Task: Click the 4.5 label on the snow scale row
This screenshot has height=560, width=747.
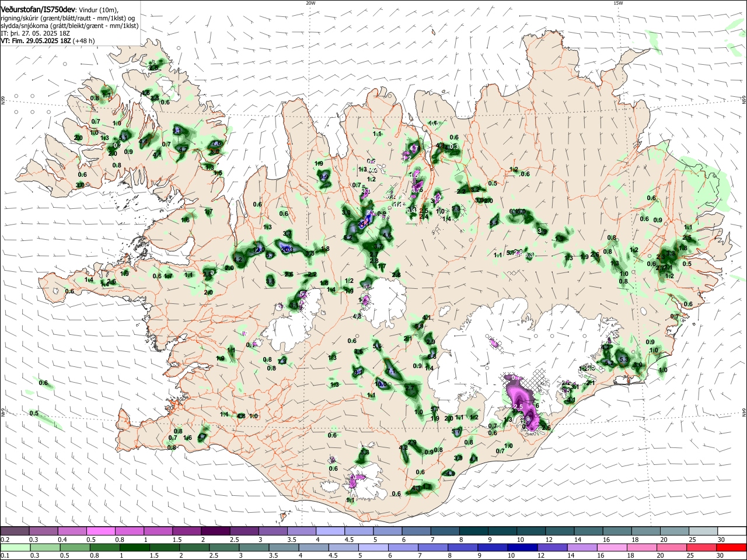Action: (349, 540)
